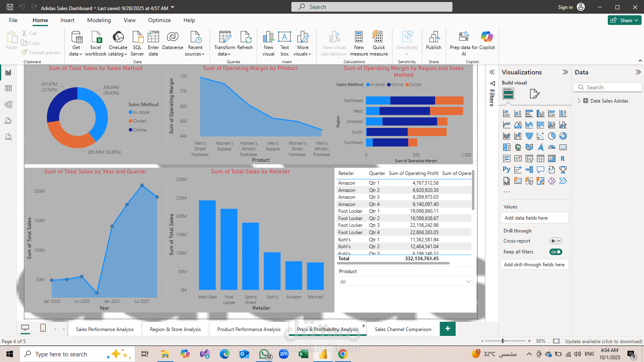Adjust the zoom level slider

tap(503, 341)
